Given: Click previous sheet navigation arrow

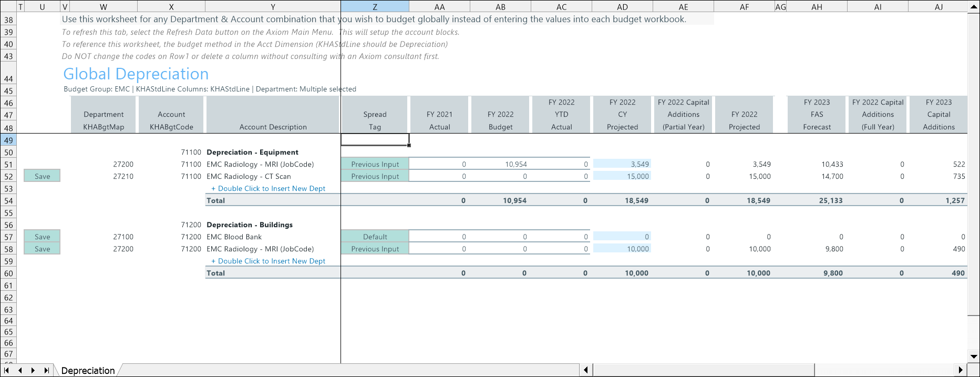Looking at the screenshot, I should click(20, 370).
